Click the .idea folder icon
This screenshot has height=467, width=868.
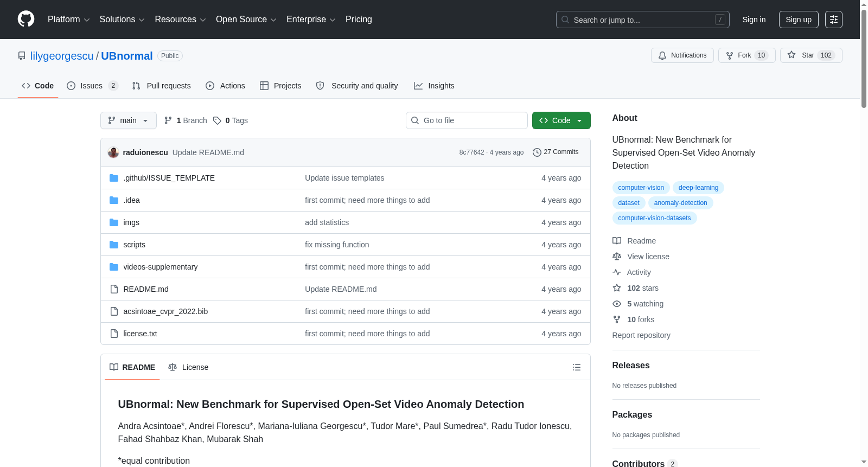pos(114,200)
